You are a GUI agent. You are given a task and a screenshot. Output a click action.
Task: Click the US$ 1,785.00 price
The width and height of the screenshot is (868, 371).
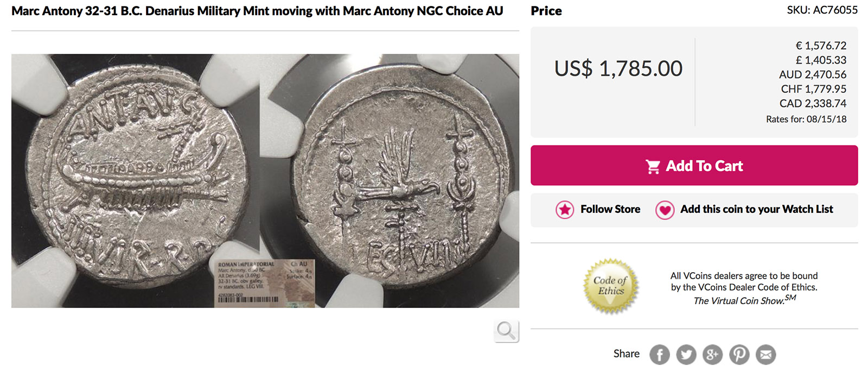tap(618, 68)
